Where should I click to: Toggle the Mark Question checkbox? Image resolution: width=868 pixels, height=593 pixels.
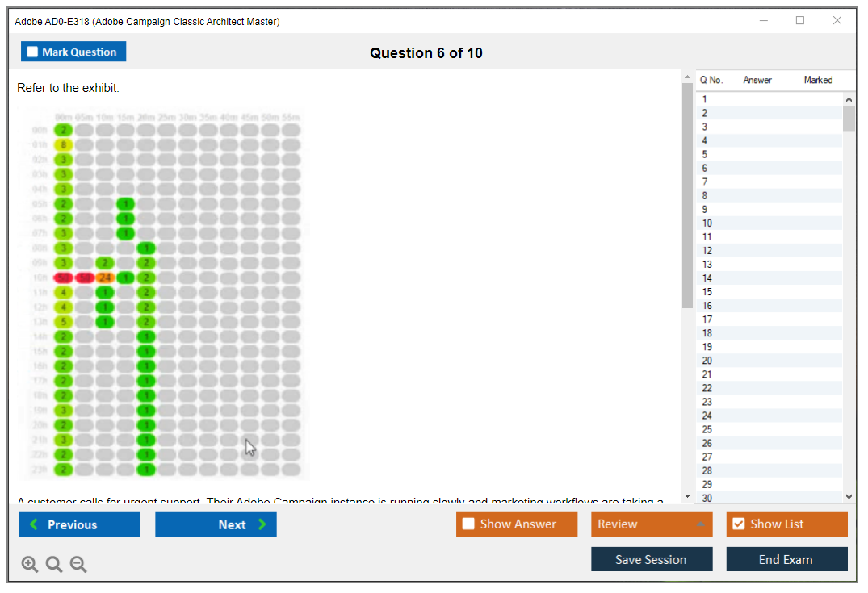click(x=33, y=52)
